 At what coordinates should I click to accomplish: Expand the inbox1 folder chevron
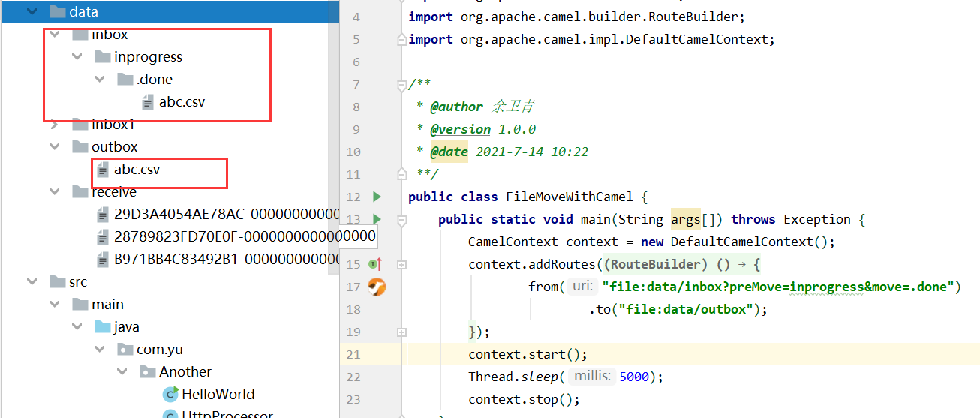pyautogui.click(x=54, y=125)
